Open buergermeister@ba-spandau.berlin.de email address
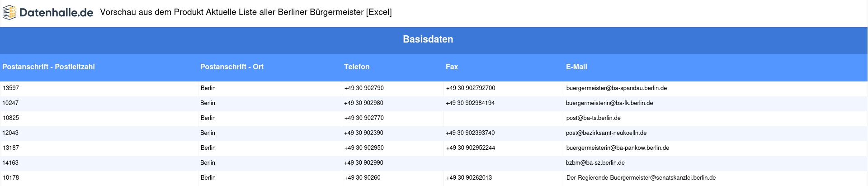Image resolution: width=868 pixels, height=186 pixels. 616,88
